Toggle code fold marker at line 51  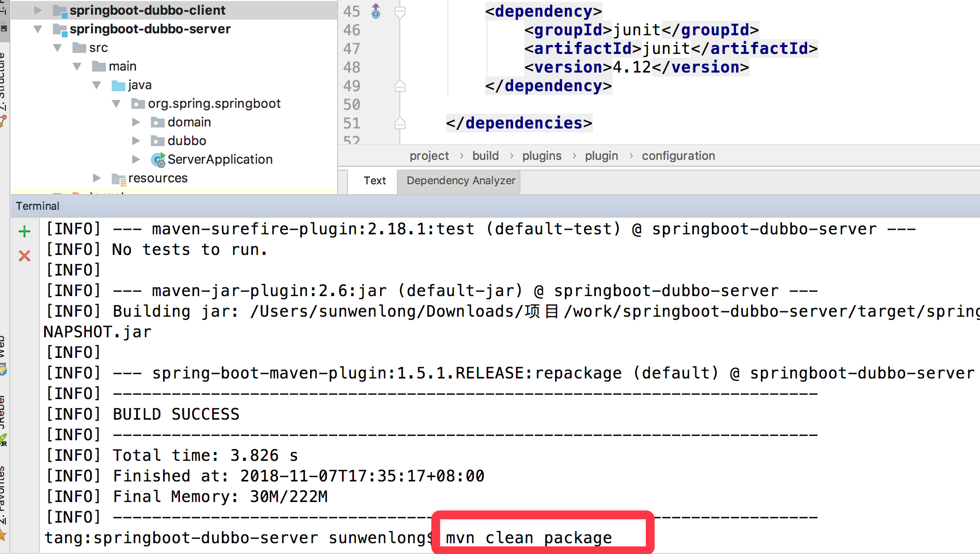tap(400, 124)
